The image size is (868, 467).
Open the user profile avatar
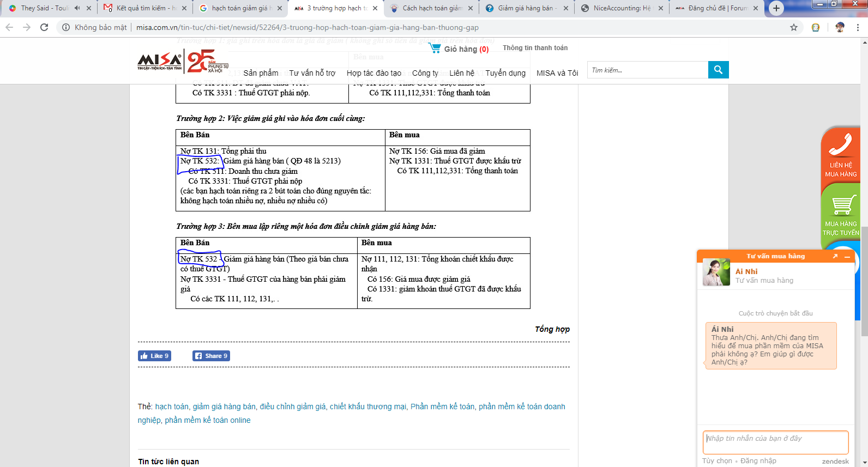point(840,27)
